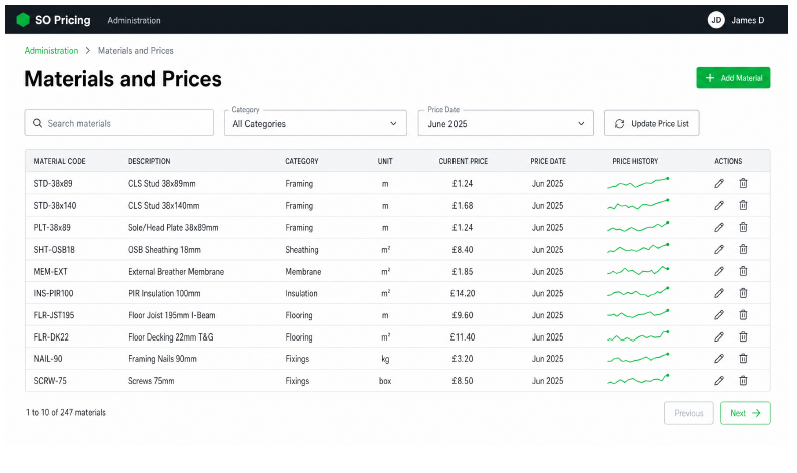Go to Next page of materials
The width and height of the screenshot is (797, 473).
pyautogui.click(x=745, y=413)
